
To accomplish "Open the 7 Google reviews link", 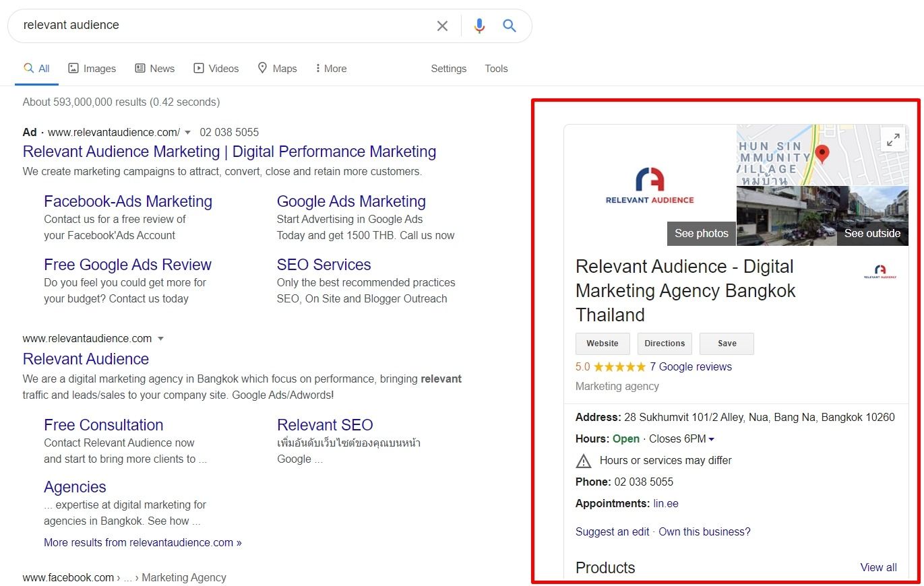I will pyautogui.click(x=690, y=367).
